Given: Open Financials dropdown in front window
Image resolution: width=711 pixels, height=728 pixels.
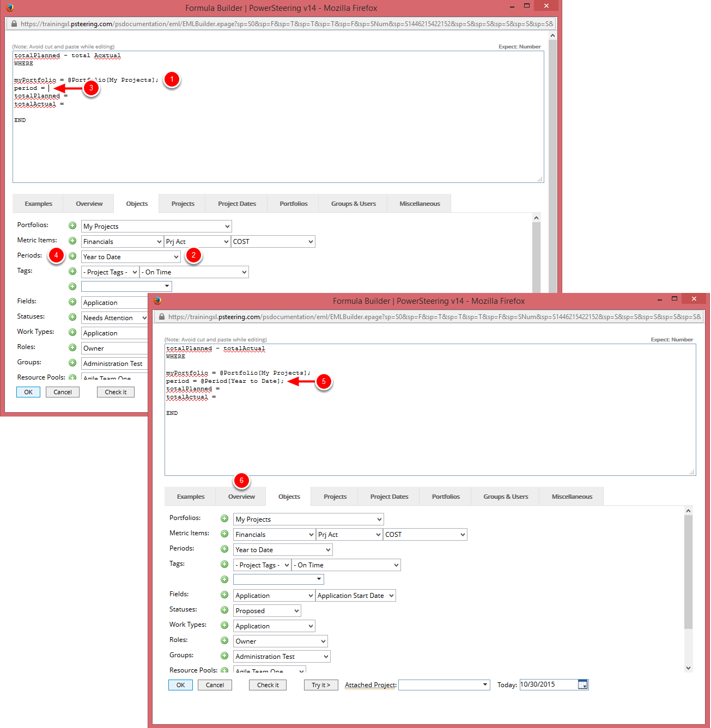Looking at the screenshot, I should [275, 535].
